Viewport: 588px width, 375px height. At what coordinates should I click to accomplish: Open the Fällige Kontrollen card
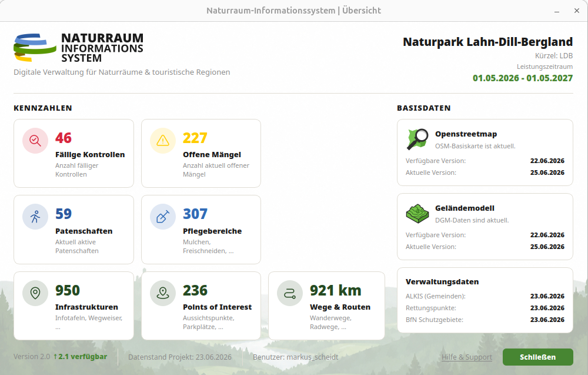point(73,153)
